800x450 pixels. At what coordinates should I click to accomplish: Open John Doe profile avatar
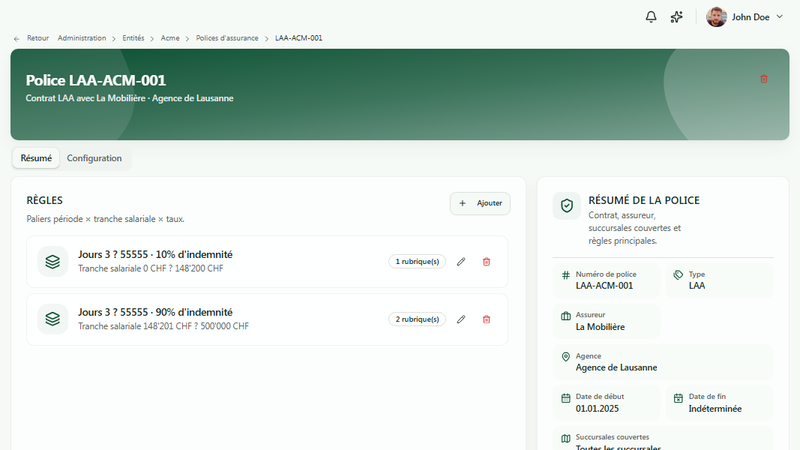tap(716, 17)
